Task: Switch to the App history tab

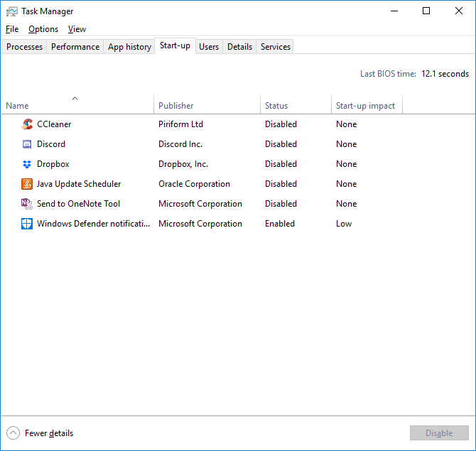Action: click(129, 47)
